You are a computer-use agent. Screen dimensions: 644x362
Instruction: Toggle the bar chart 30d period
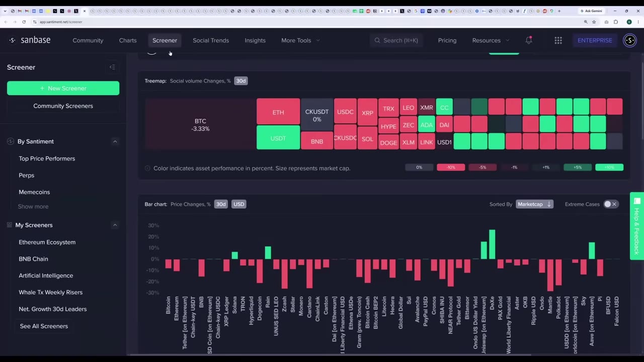point(221,204)
